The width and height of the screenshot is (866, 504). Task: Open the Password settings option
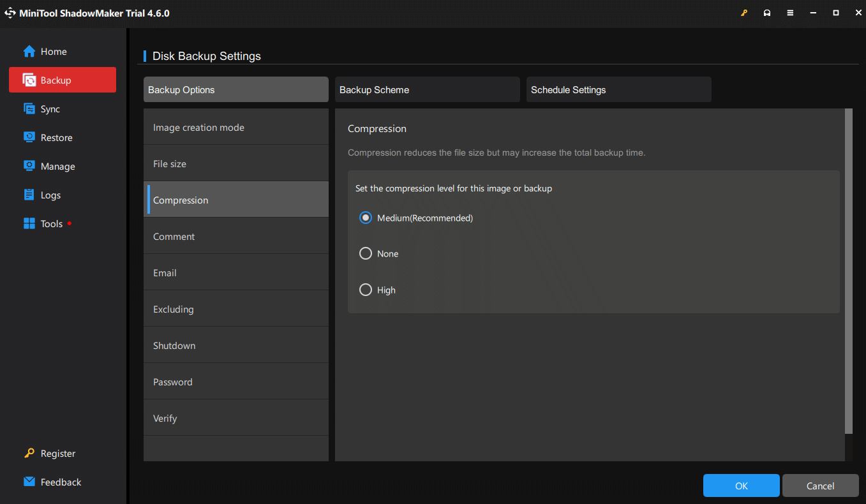click(x=236, y=381)
